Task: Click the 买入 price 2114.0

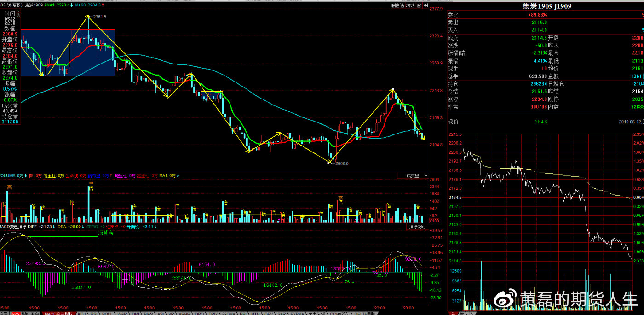Action: [539, 30]
